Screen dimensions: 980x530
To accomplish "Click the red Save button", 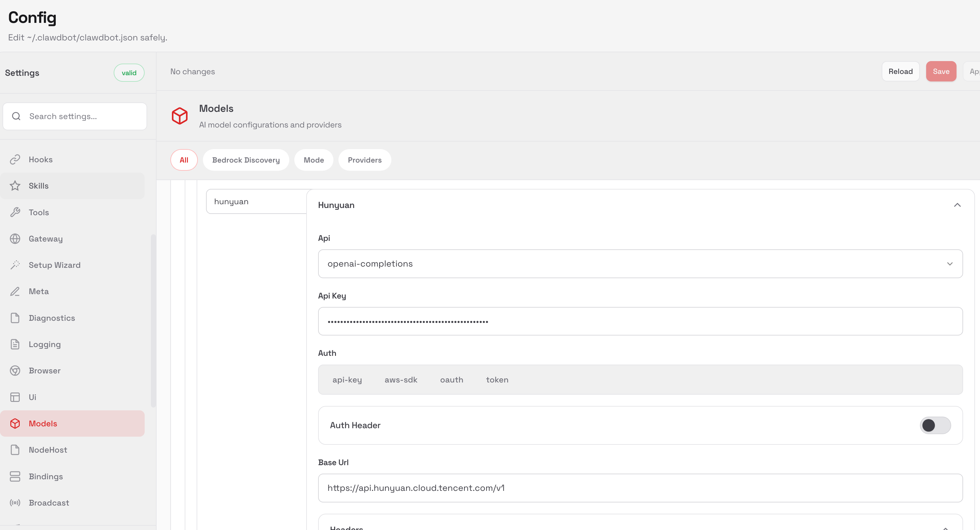I will click(x=941, y=71).
